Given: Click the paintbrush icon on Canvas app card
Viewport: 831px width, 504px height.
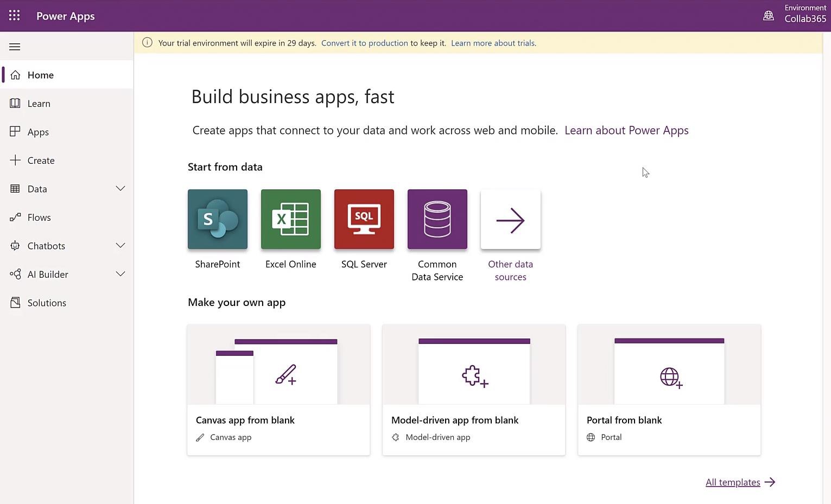Looking at the screenshot, I should coord(286,374).
